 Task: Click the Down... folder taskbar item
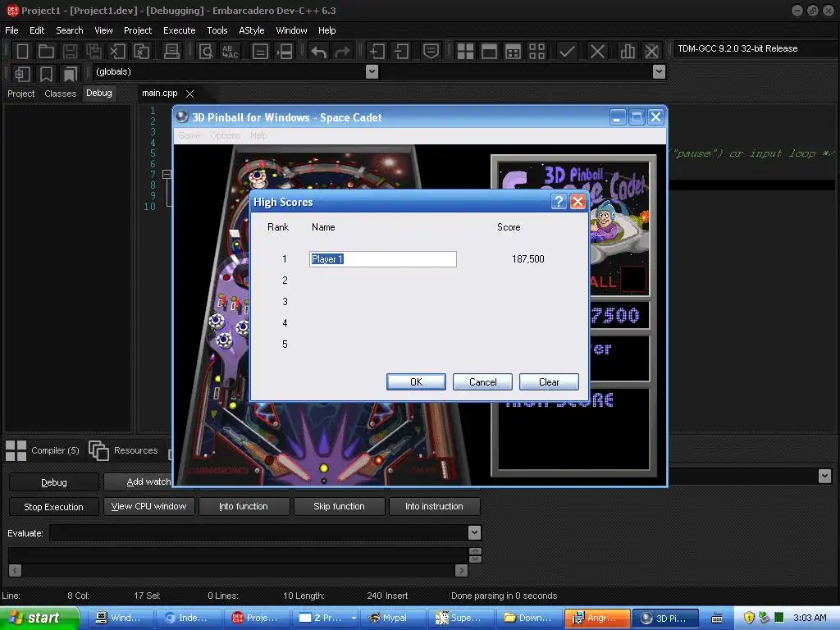(x=529, y=618)
